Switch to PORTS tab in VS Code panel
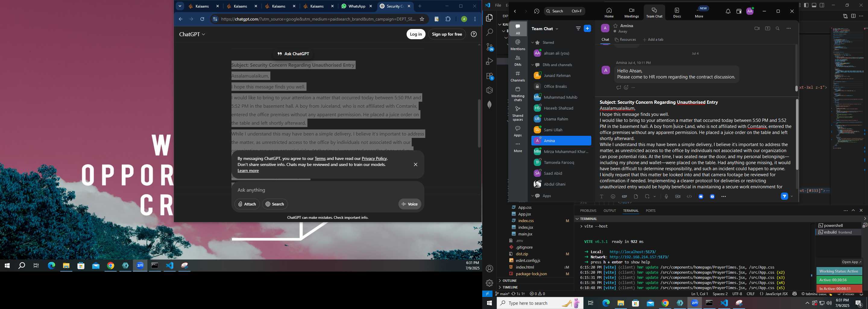Viewport: 868px width, 309px height. (x=650, y=211)
